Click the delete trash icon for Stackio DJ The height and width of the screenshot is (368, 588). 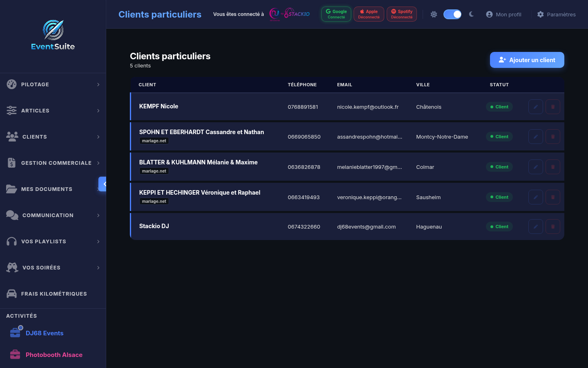tap(552, 226)
